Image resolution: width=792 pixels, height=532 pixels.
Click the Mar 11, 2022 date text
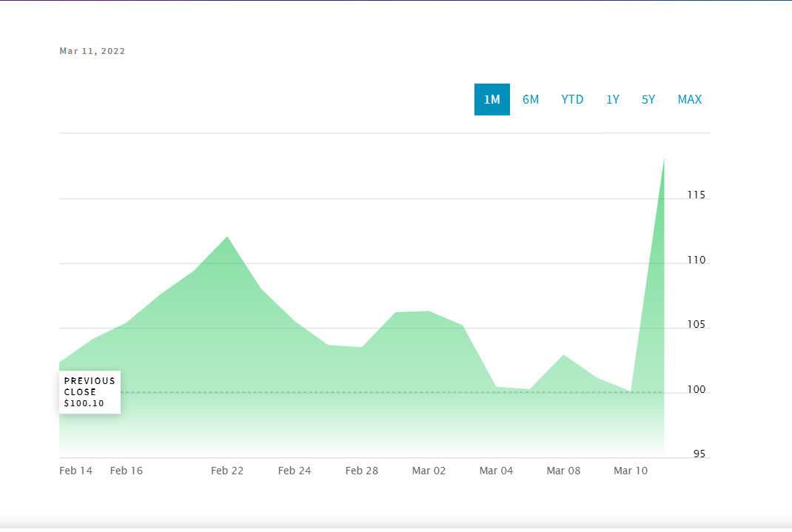click(x=93, y=51)
